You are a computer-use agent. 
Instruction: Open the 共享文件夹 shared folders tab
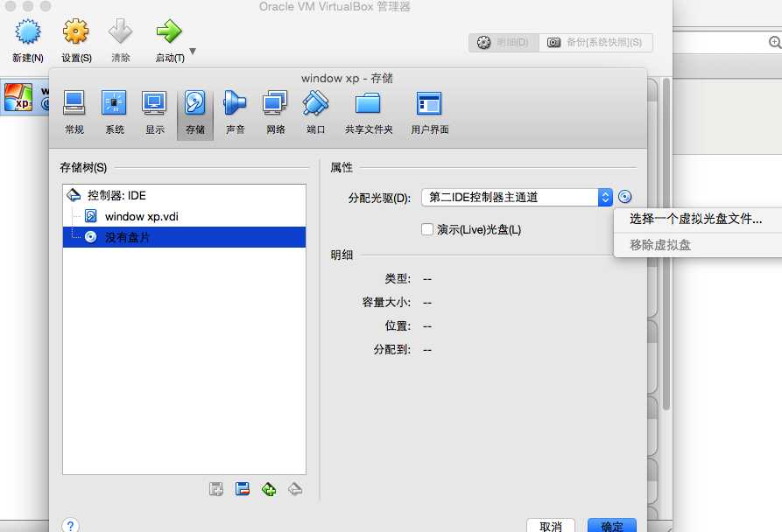[369, 113]
